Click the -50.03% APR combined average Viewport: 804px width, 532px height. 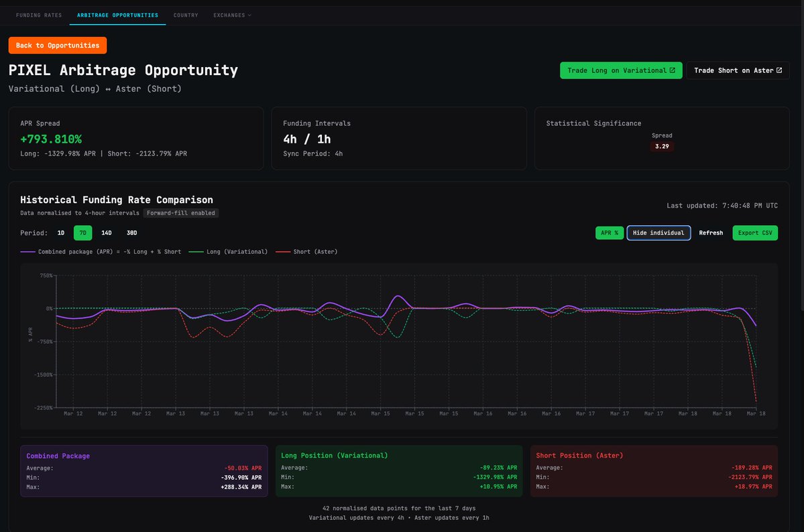click(243, 468)
